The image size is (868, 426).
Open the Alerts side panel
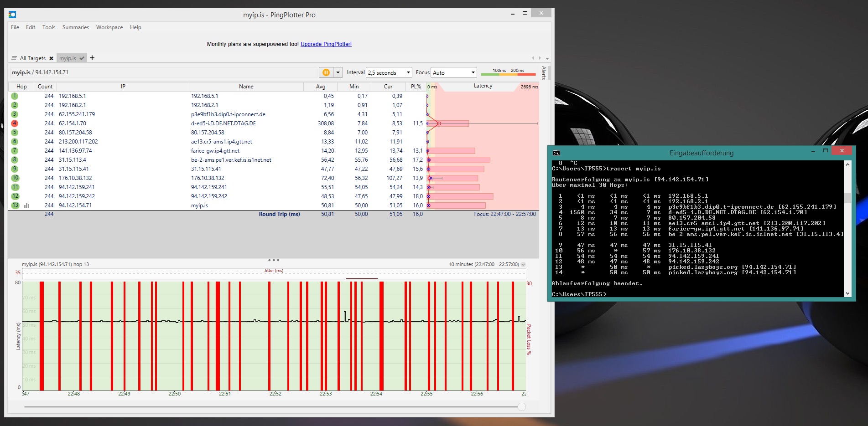coord(544,73)
